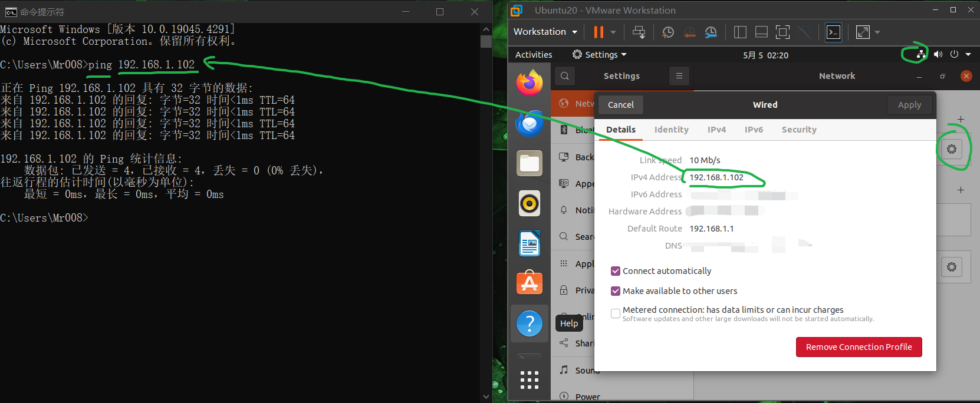980x403 pixels.
Task: Uncheck Make available to other users
Action: [x=616, y=291]
